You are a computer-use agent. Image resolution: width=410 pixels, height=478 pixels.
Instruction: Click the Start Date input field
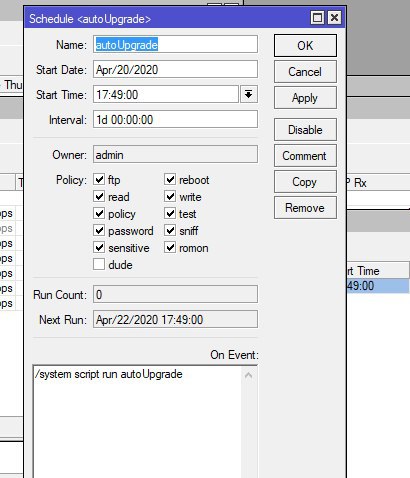coord(175,69)
